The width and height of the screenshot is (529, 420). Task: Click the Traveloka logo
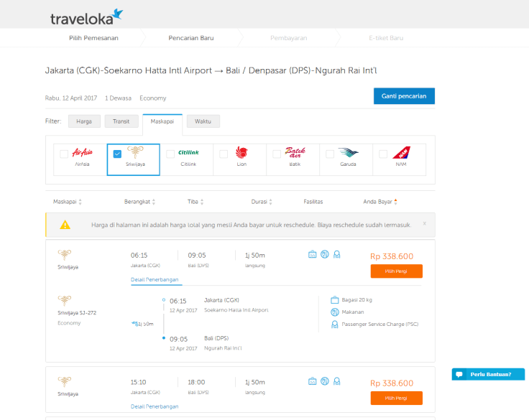[86, 17]
